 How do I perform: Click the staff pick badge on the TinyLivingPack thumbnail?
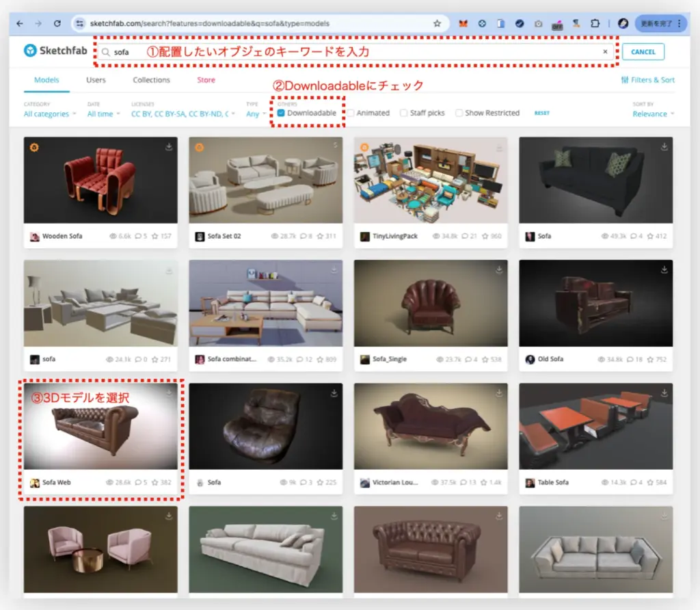pyautogui.click(x=364, y=147)
